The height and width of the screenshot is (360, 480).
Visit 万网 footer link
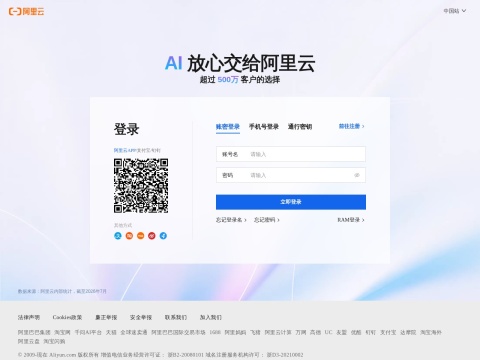pos(301,332)
